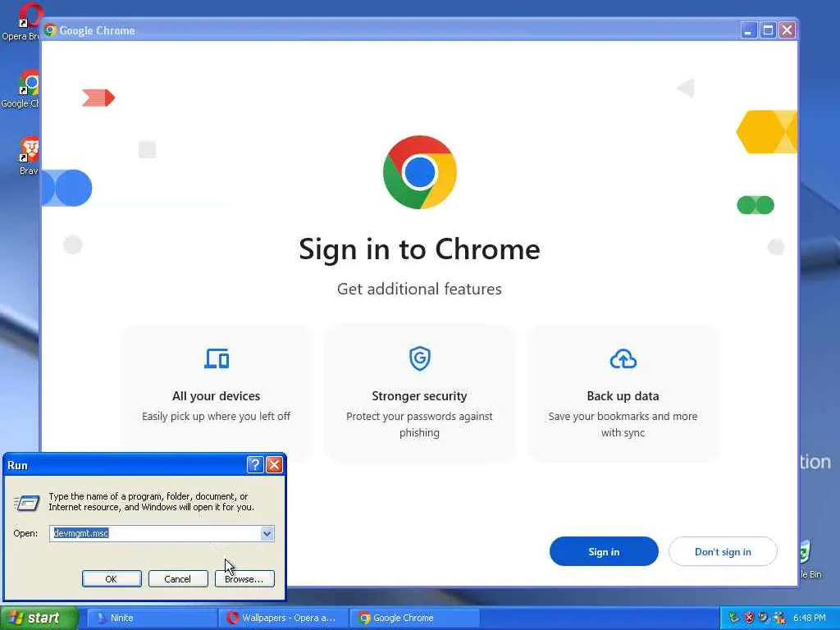This screenshot has height=630, width=840.
Task: Click the All your devices card title
Action: pos(217,396)
